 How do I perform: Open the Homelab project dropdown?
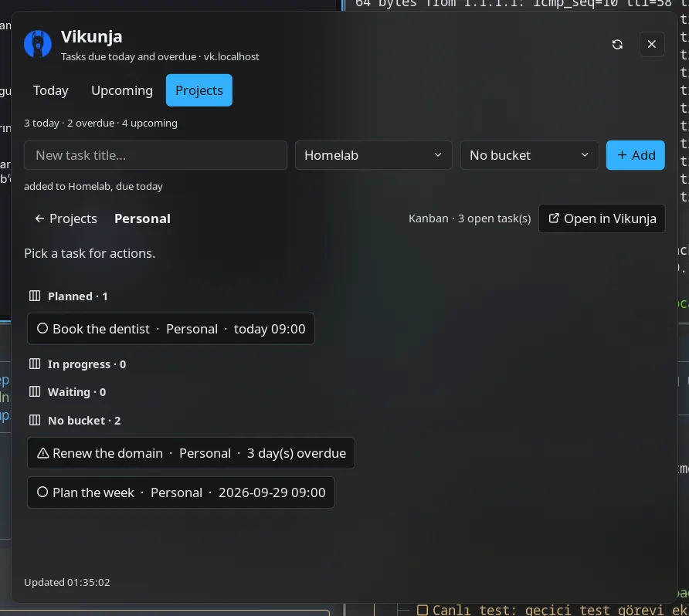tap(374, 155)
